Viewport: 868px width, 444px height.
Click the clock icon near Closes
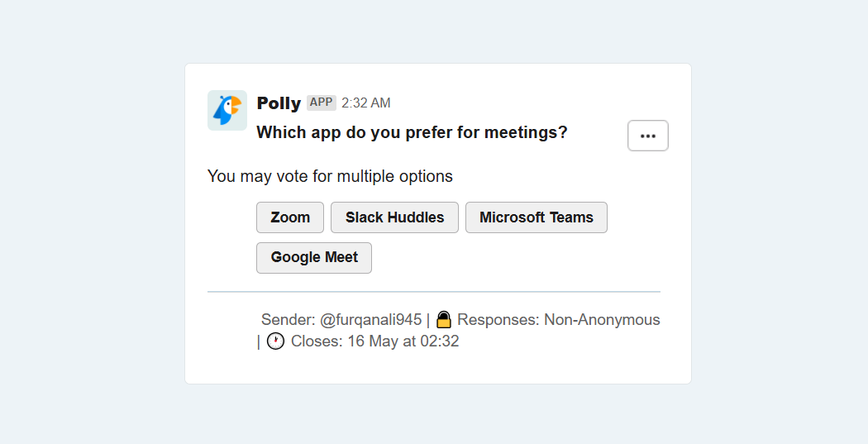pos(275,341)
